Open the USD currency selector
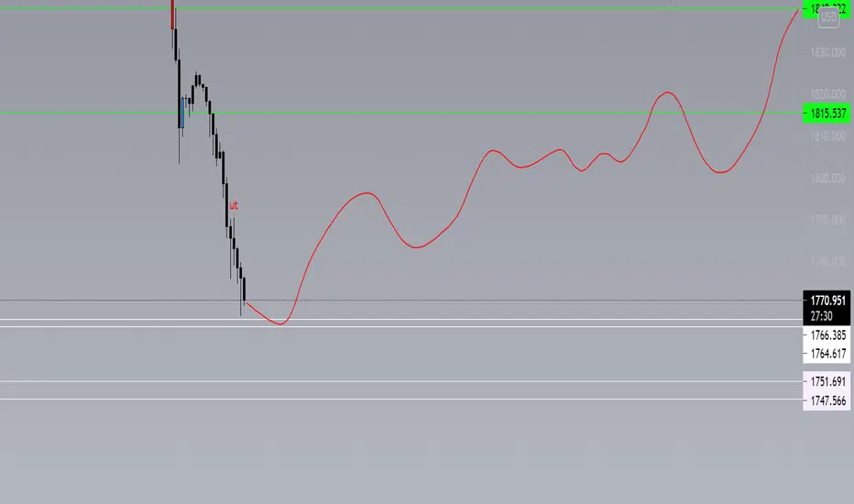The width and height of the screenshot is (854, 504). [x=828, y=16]
